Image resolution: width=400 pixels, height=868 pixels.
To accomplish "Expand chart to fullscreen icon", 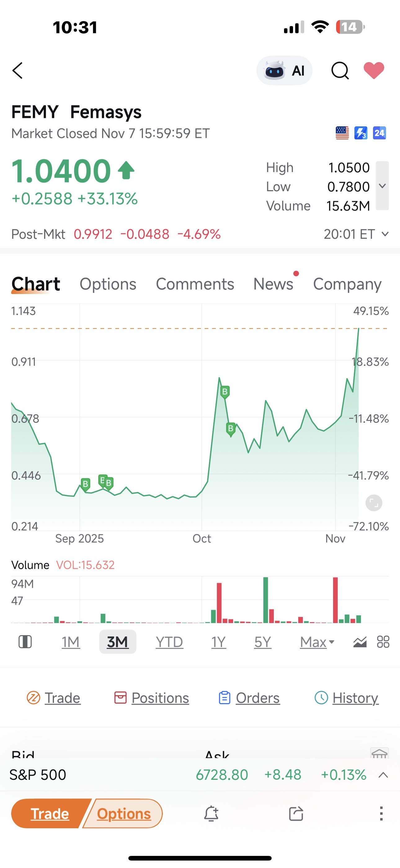I will 374,503.
